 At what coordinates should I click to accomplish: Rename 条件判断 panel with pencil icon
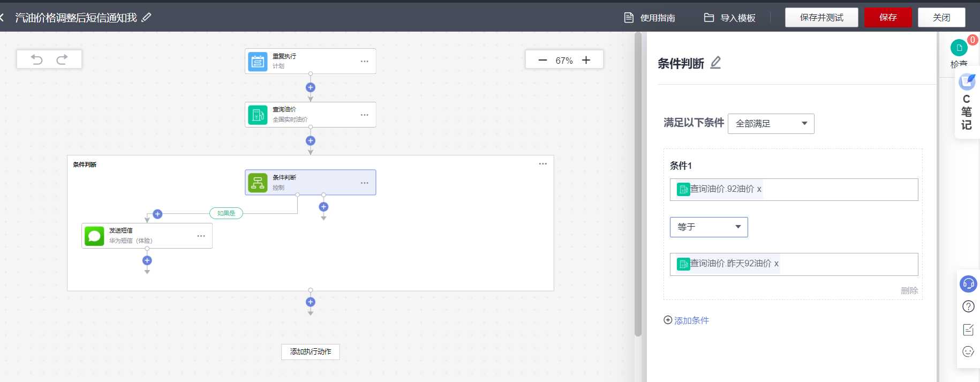715,63
